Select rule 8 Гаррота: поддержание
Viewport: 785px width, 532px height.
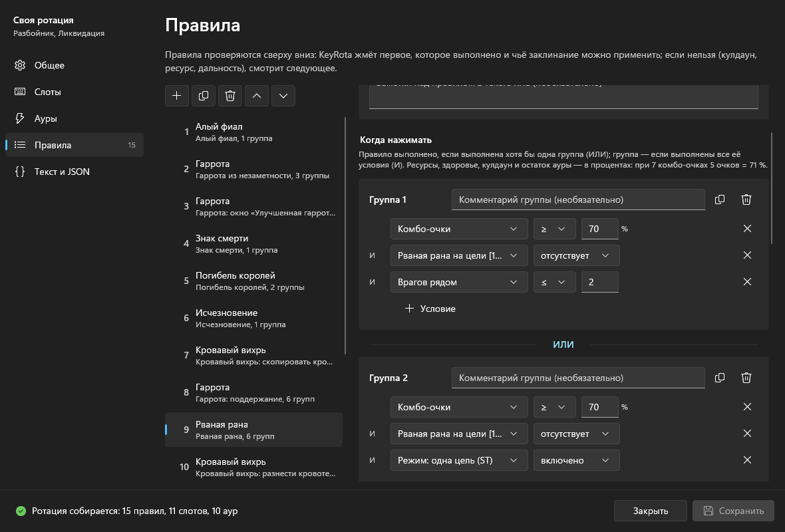click(x=254, y=392)
